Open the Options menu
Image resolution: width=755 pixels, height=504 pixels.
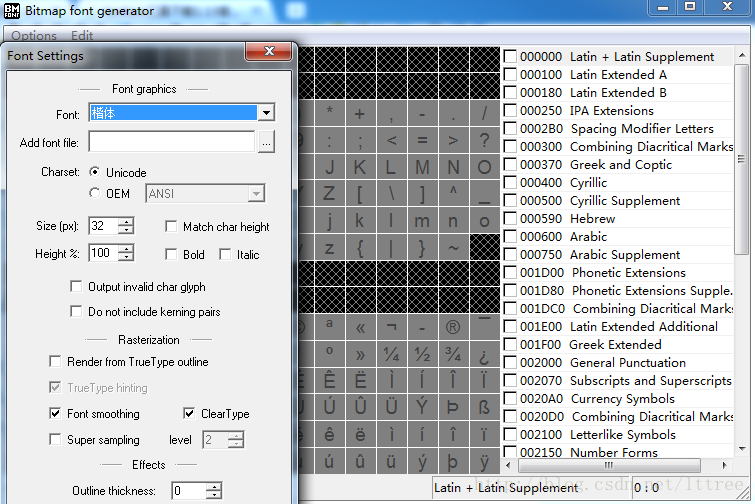[34, 36]
